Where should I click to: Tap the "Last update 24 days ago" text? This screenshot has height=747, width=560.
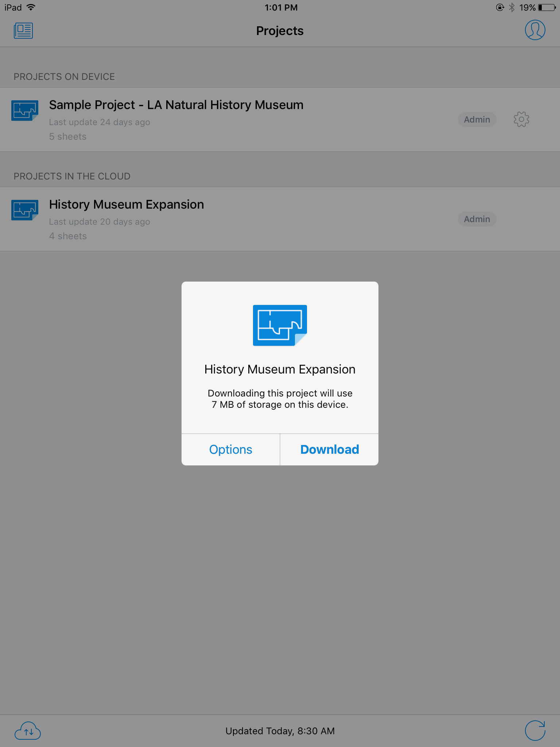click(100, 122)
